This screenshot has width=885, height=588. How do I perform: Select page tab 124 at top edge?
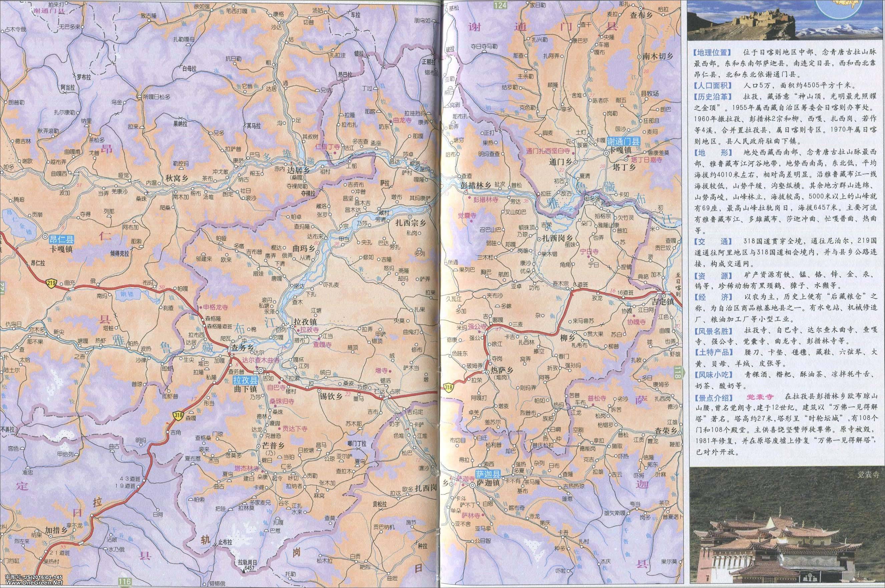[x=500, y=5]
